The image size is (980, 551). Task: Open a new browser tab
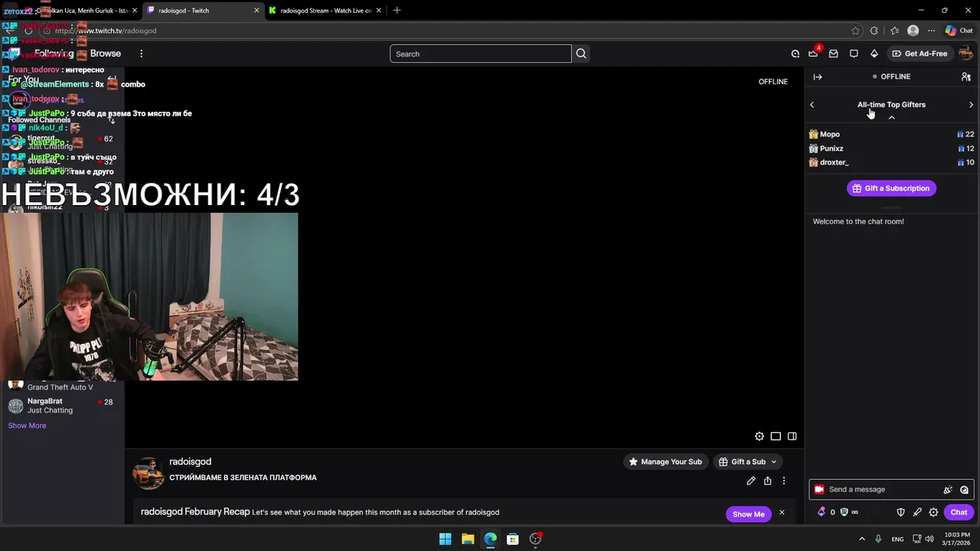click(397, 11)
